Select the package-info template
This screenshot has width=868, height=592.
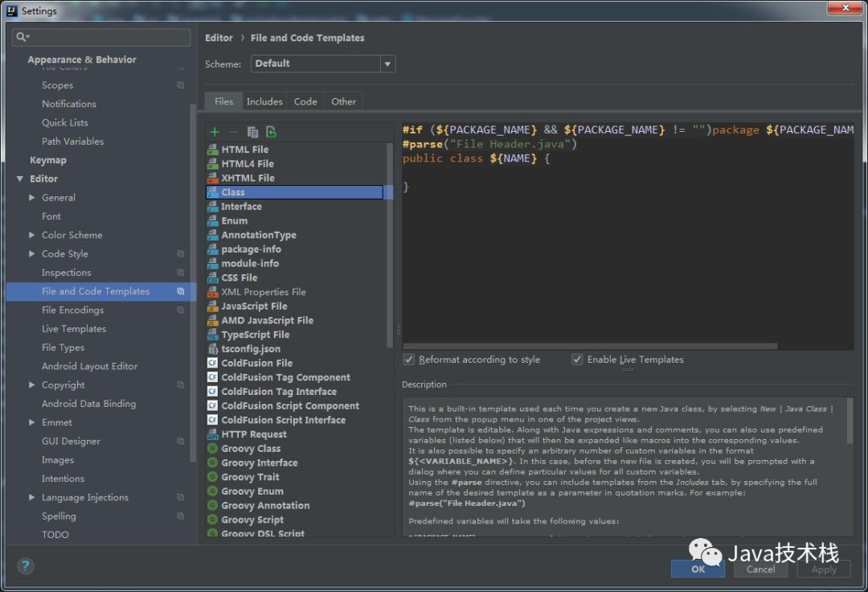click(x=251, y=249)
